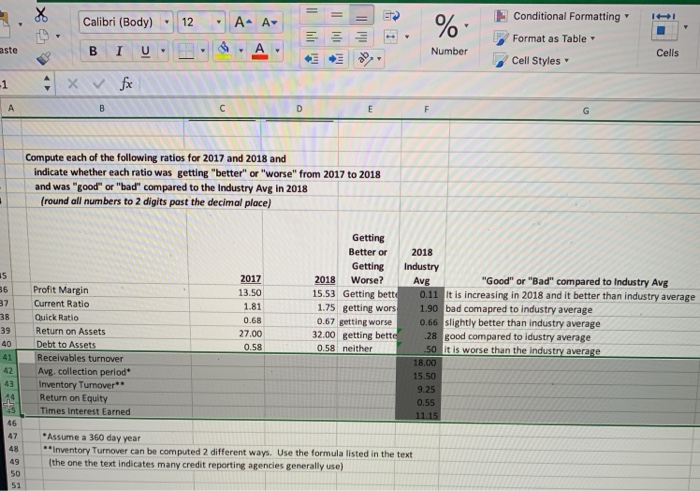Click the text orientation icon
The width and height of the screenshot is (700, 491).
click(x=364, y=59)
